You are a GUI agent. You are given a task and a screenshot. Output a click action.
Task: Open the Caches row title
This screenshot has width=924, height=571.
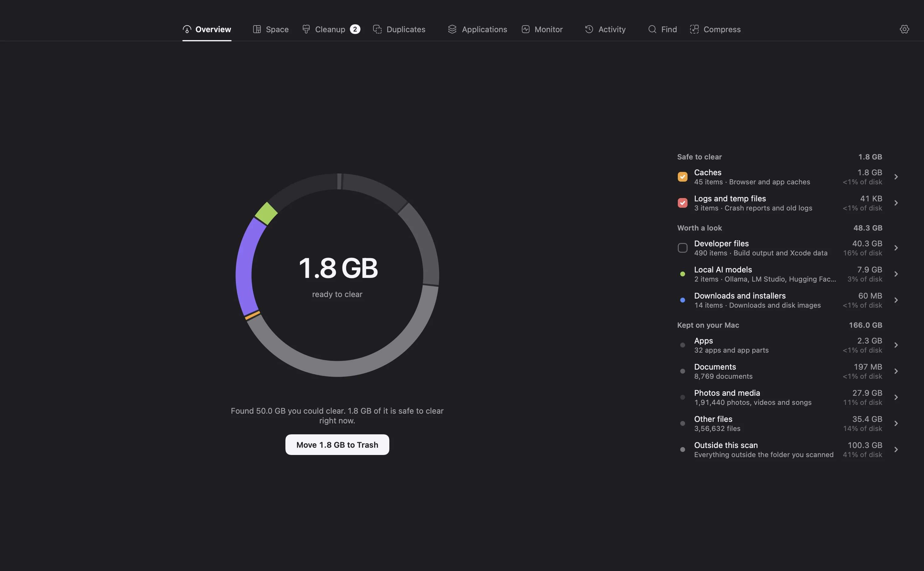click(708, 172)
